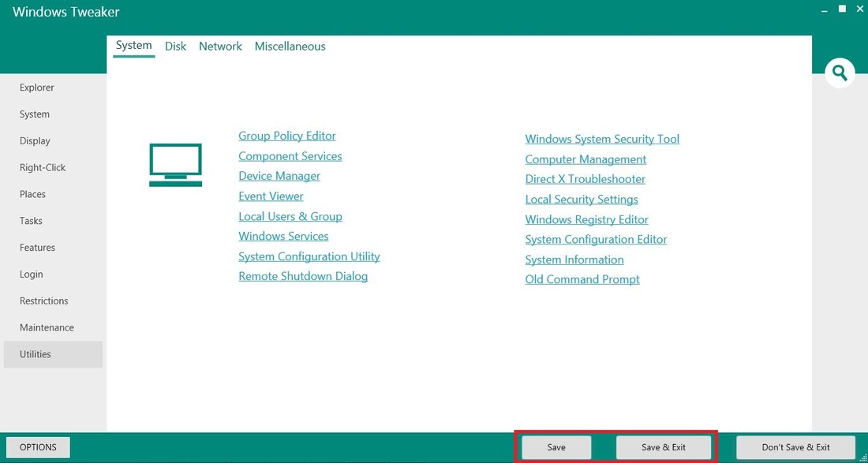Launch Windows Registry Editor
868x463 pixels.
click(x=587, y=219)
